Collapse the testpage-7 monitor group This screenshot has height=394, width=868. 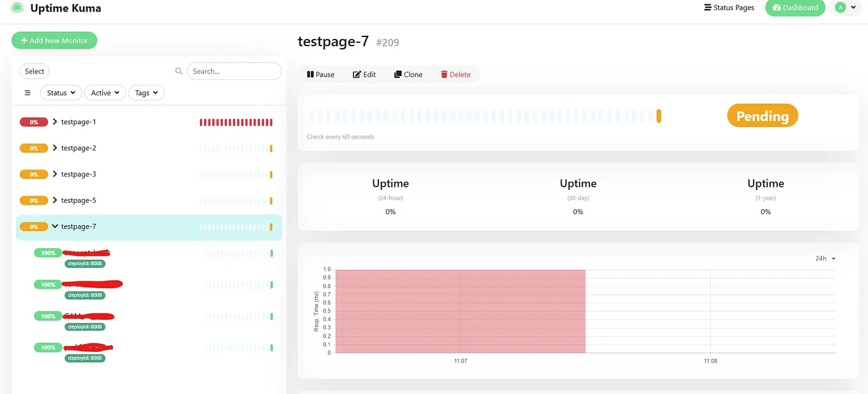coord(54,226)
